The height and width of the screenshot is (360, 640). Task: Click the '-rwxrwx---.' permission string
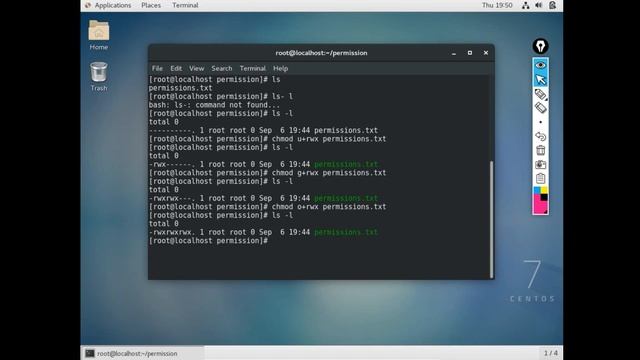pyautogui.click(x=172, y=198)
